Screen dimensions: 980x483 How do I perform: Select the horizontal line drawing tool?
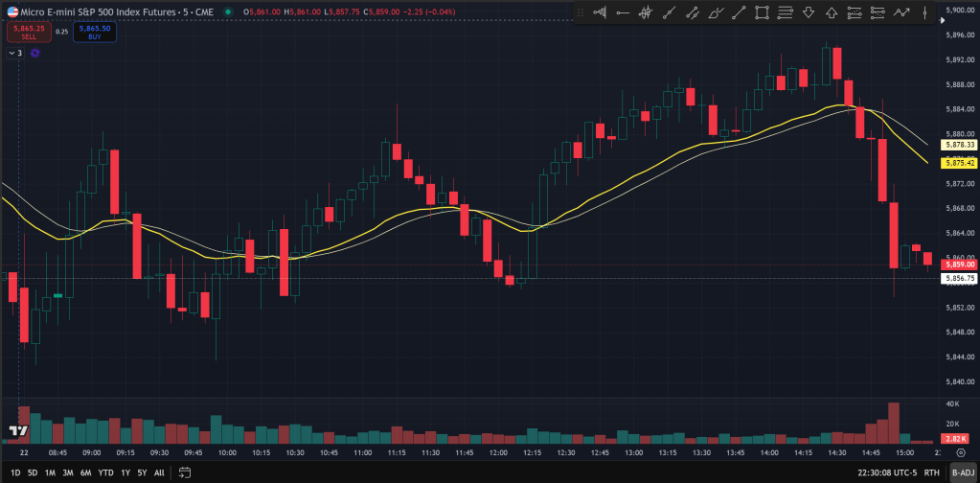624,12
